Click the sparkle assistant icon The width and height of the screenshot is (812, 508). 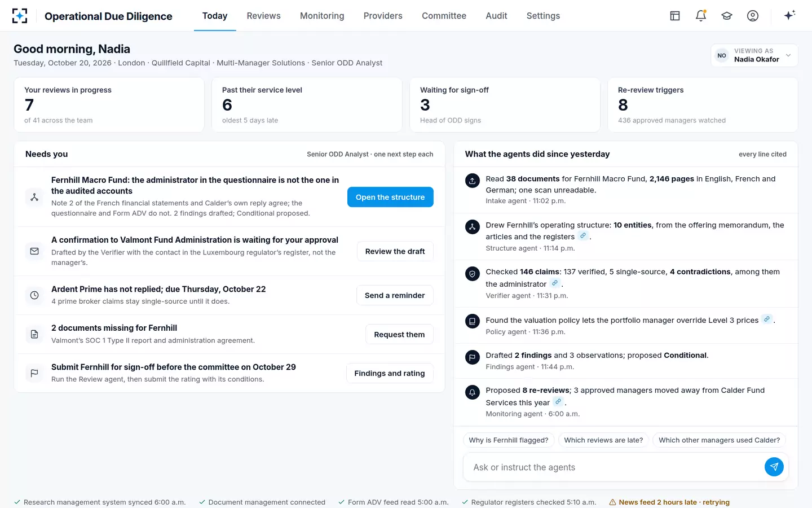click(x=789, y=16)
